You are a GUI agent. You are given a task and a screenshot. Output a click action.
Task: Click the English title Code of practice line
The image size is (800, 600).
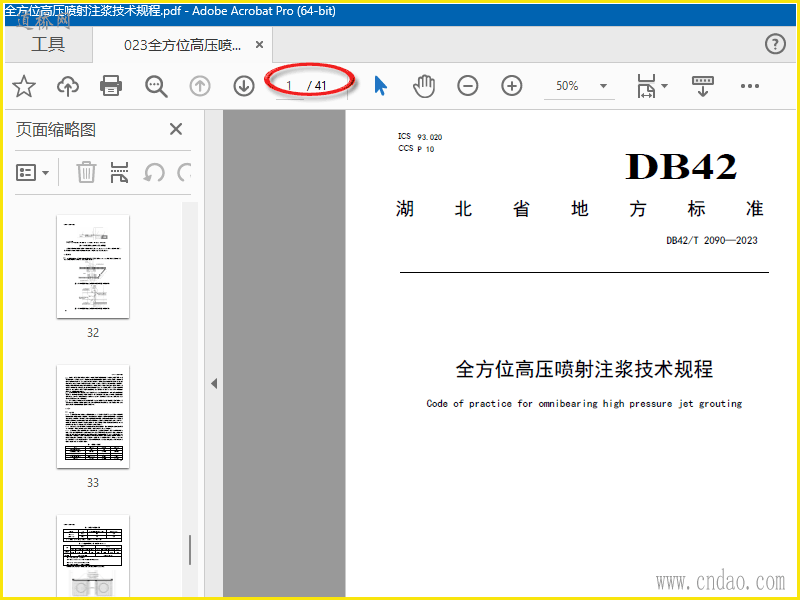click(584, 404)
